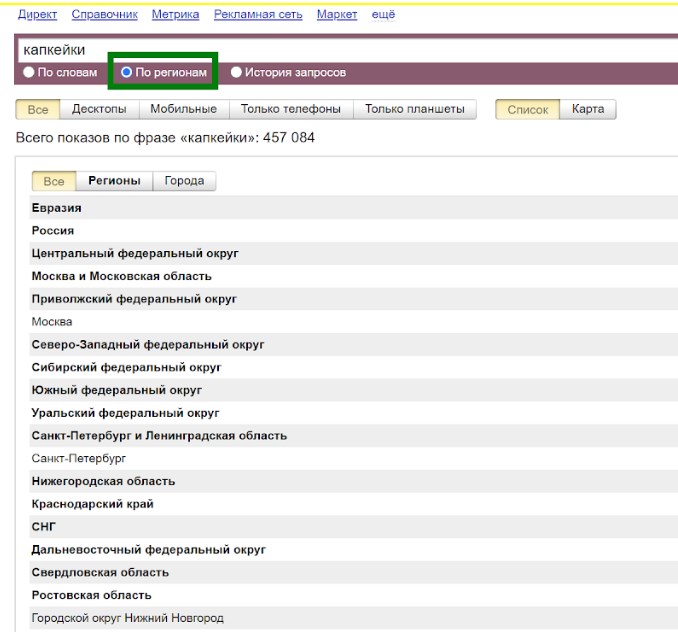Click the СНГ row
The height and width of the screenshot is (632, 678).
(x=354, y=527)
